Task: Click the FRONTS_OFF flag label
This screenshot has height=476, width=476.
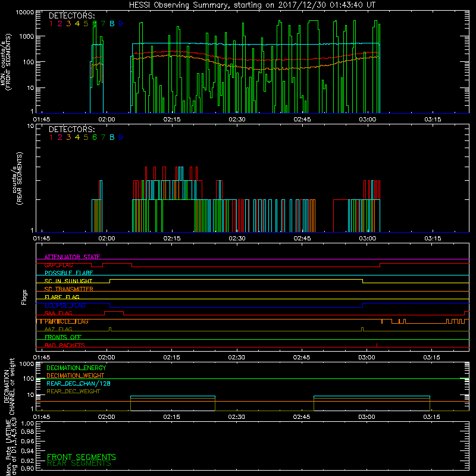Action: [63, 337]
